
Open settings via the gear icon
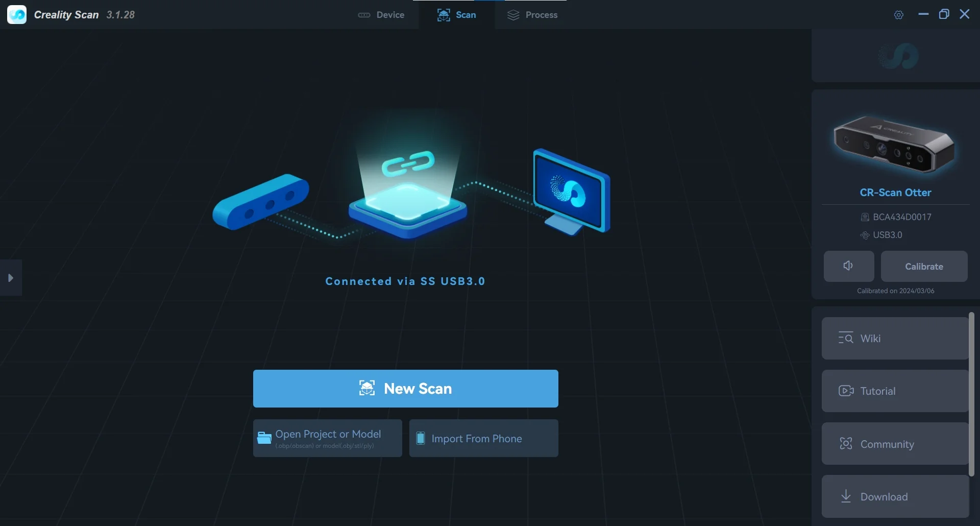click(899, 15)
